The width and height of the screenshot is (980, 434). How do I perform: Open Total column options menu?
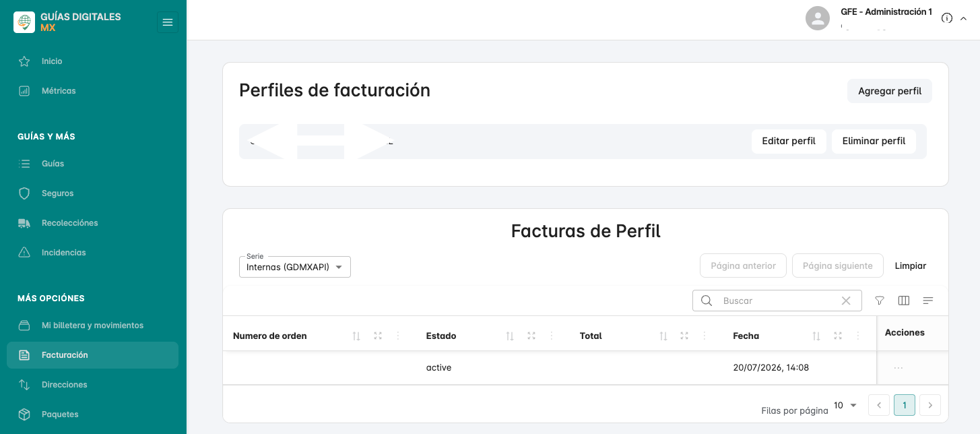[x=705, y=336]
